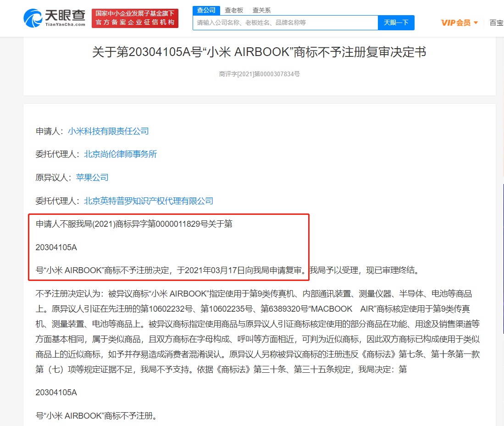This screenshot has height=426, width=504.
Task: Open the 北京尚伦律师事务所 link
Action: pos(120,154)
